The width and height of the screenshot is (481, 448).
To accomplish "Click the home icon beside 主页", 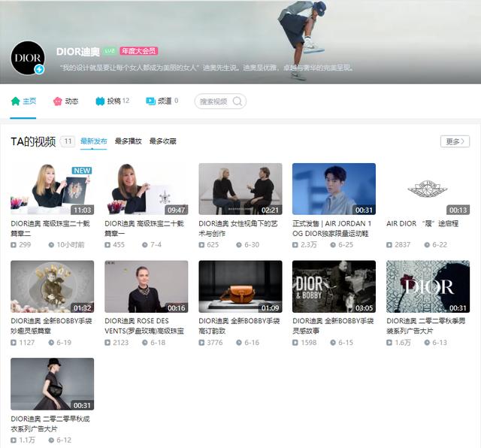I will [15, 101].
